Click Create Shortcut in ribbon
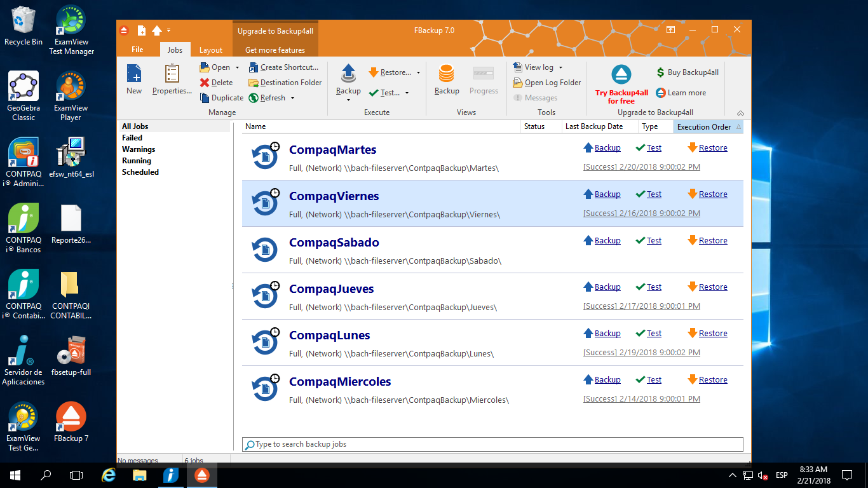 point(283,67)
